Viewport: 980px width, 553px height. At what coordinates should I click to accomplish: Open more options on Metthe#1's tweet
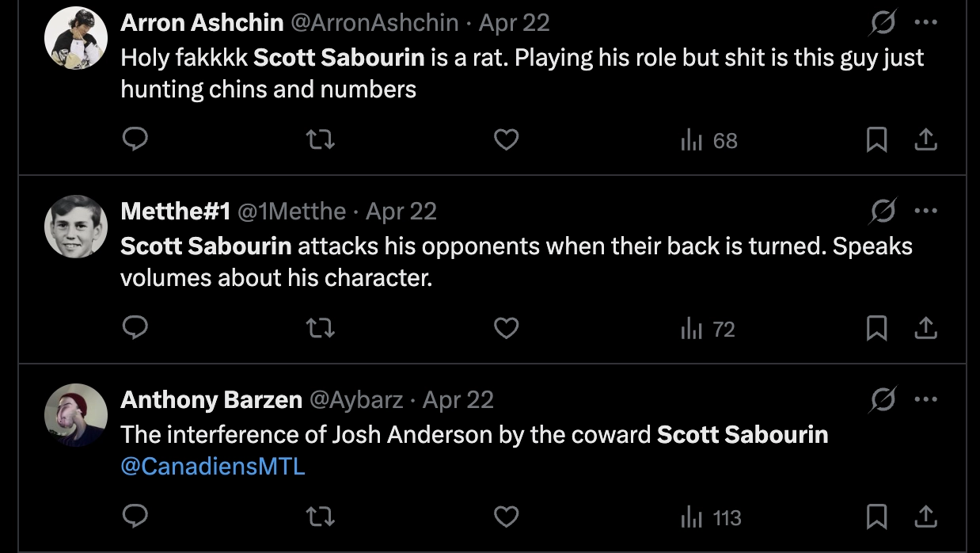coord(925,211)
